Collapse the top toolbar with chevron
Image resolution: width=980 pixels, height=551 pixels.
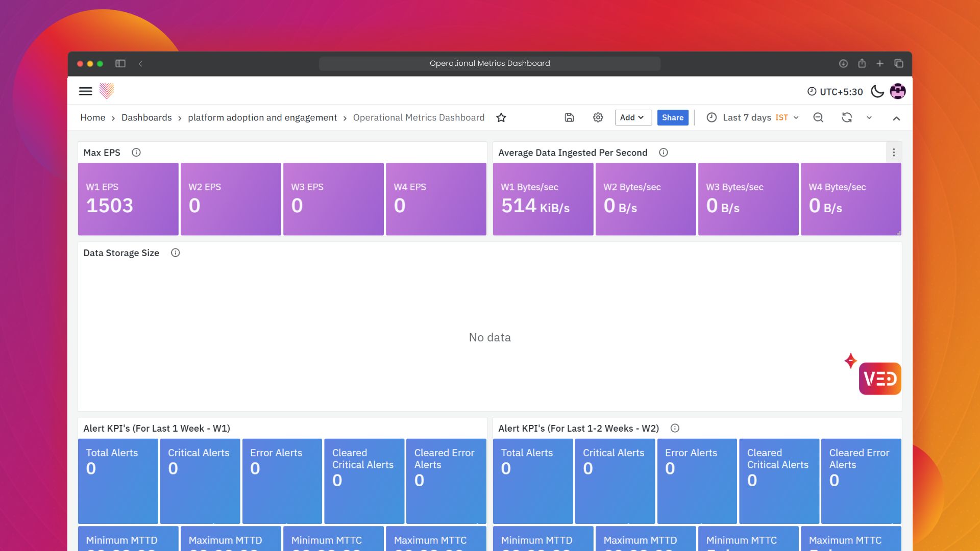(x=896, y=118)
